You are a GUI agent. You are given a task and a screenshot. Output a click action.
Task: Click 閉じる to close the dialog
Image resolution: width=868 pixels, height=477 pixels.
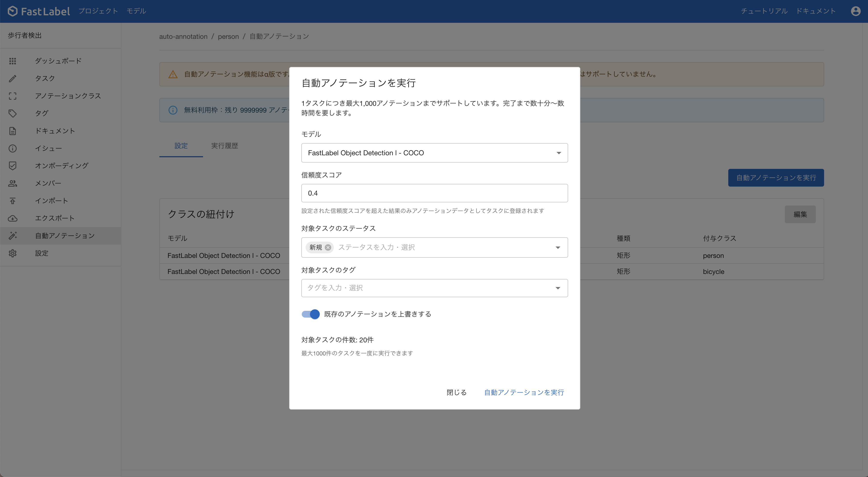coord(456,392)
